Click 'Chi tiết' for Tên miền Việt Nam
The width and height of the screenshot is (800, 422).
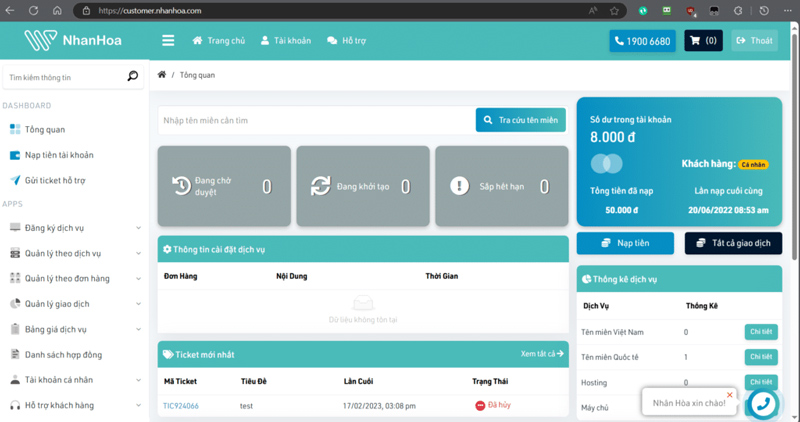(760, 332)
